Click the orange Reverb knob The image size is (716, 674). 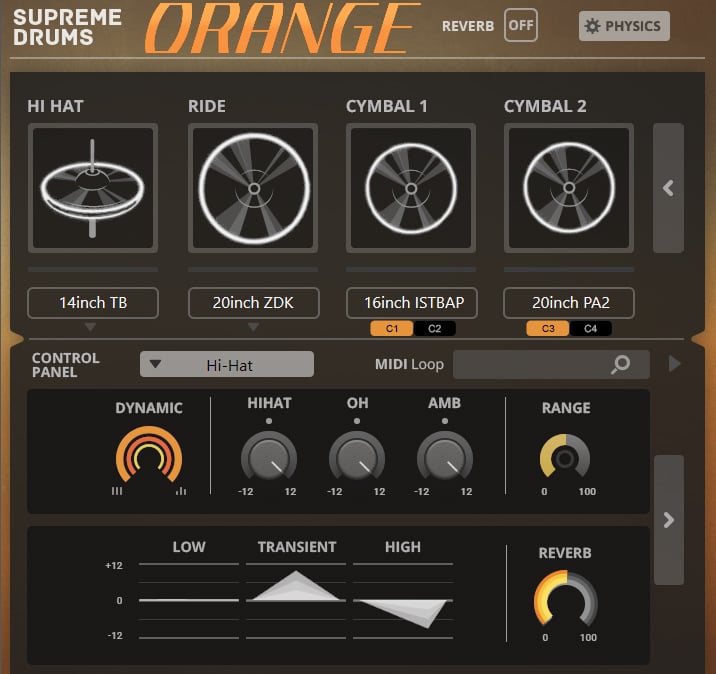tap(565, 602)
